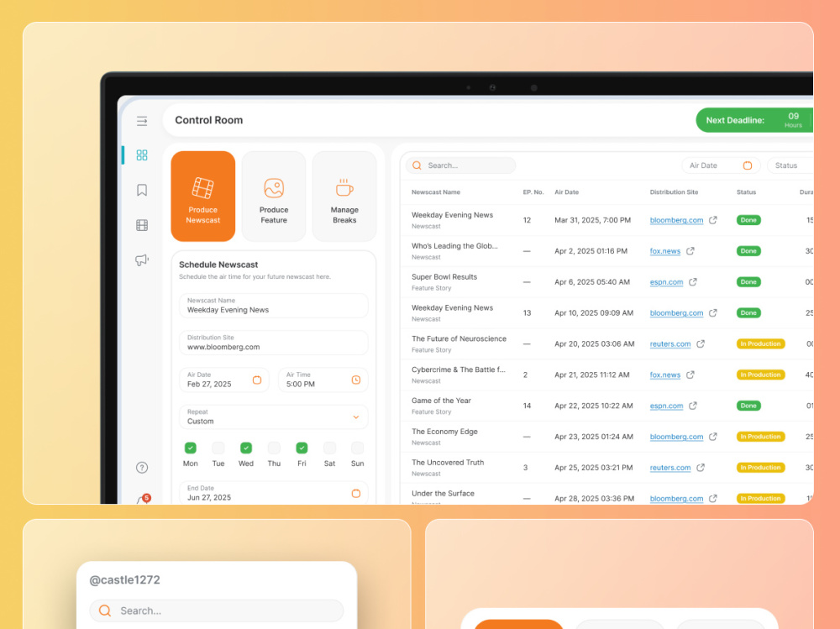Click Done badge in Game of the Year row

coord(748,406)
